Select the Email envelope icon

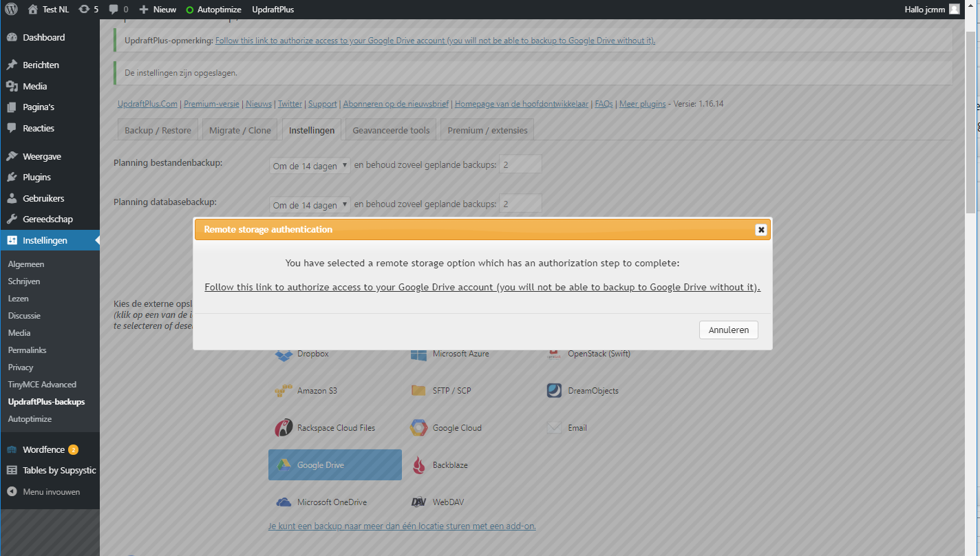(554, 428)
